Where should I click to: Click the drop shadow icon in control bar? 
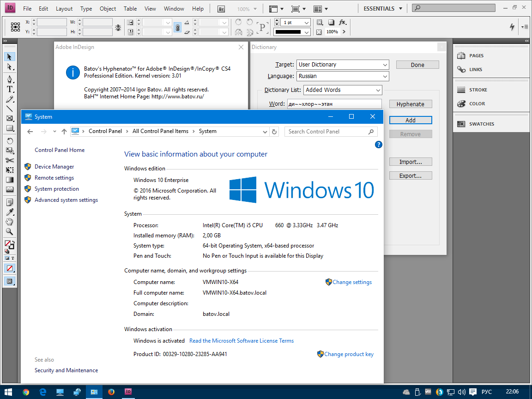point(331,22)
